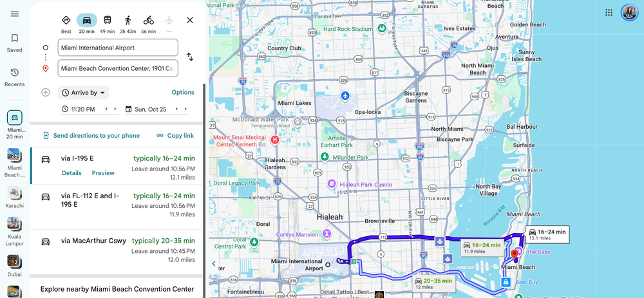644x298 pixels.
Task: Step arrival time earlier
Action: click(106, 109)
